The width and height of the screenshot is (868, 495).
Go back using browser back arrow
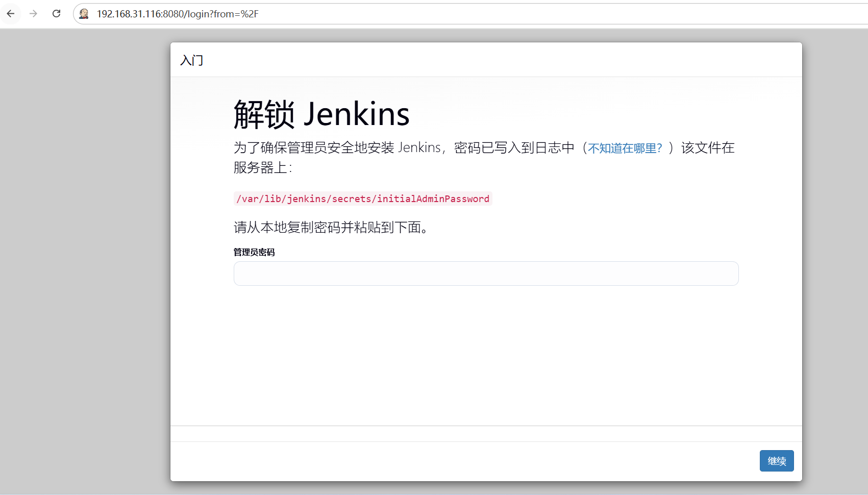pos(11,14)
